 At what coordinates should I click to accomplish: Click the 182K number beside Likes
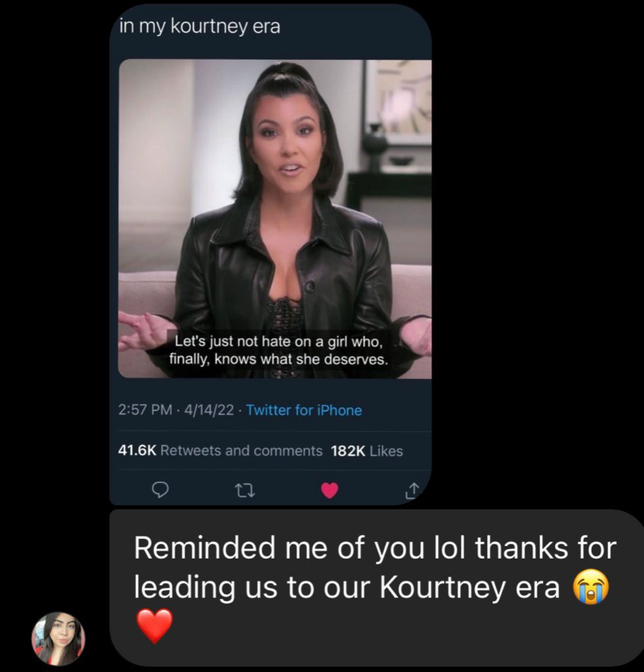(x=348, y=451)
